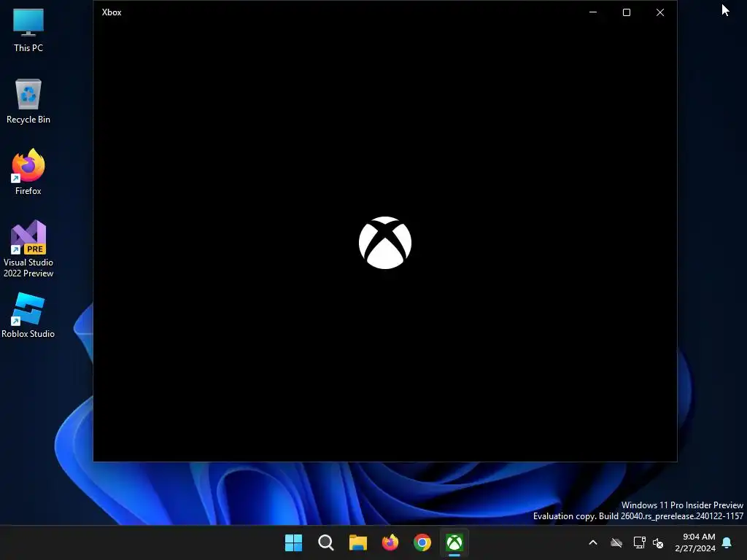This screenshot has width=747, height=560.
Task: Open File Explorer from the taskbar
Action: (x=357, y=542)
